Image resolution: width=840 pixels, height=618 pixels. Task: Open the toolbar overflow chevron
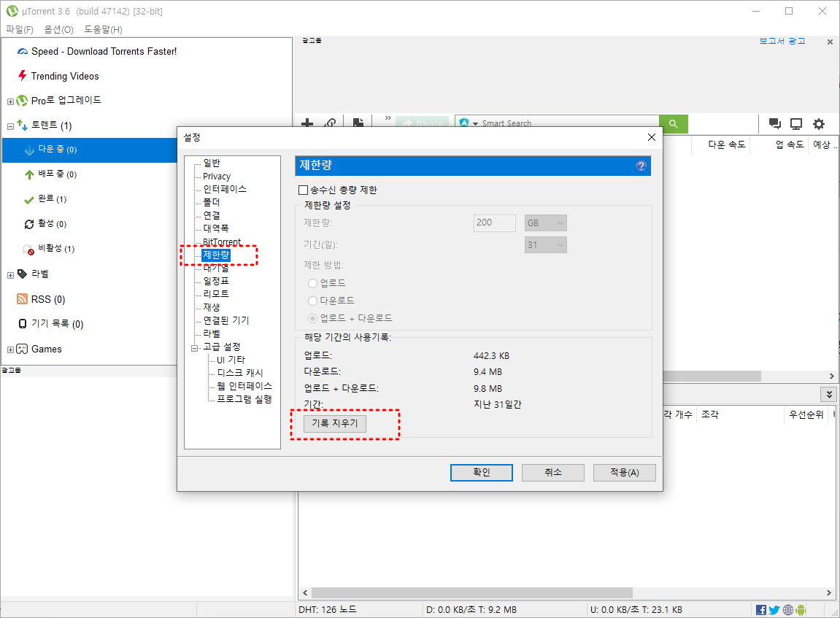(388, 117)
